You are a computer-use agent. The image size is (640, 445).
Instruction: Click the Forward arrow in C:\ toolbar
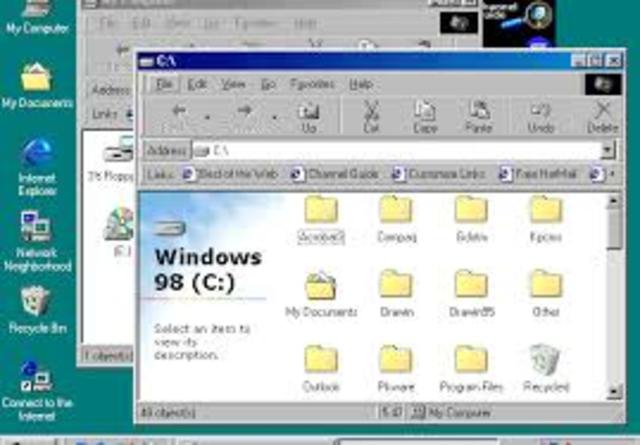[244, 111]
